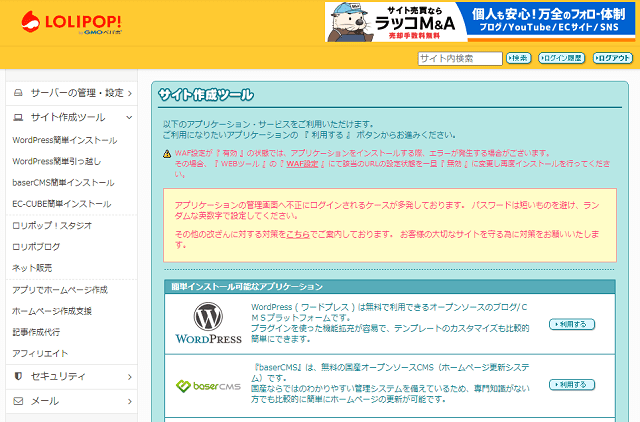Click 利用する for baserCMS

(572, 385)
